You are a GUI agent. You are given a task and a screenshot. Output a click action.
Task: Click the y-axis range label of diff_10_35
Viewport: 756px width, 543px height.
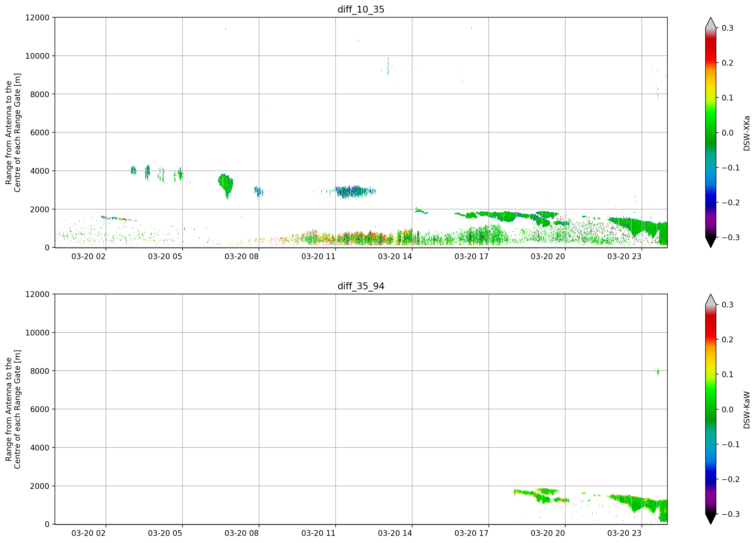13,132
